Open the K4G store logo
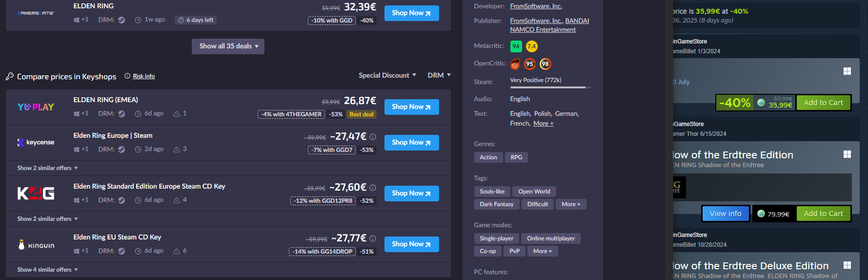Screen dimensions: 868x280 (x=36, y=194)
